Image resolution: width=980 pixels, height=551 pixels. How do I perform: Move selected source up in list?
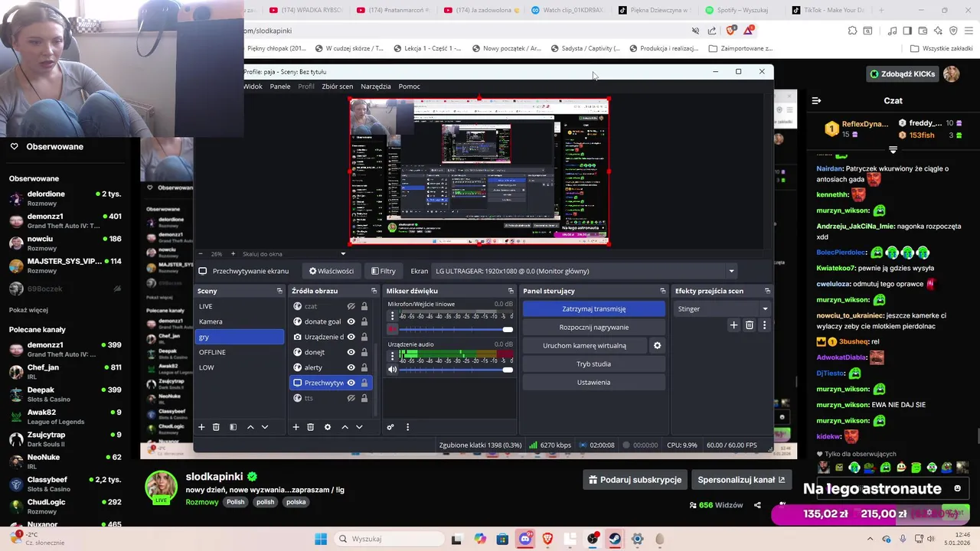345,427
